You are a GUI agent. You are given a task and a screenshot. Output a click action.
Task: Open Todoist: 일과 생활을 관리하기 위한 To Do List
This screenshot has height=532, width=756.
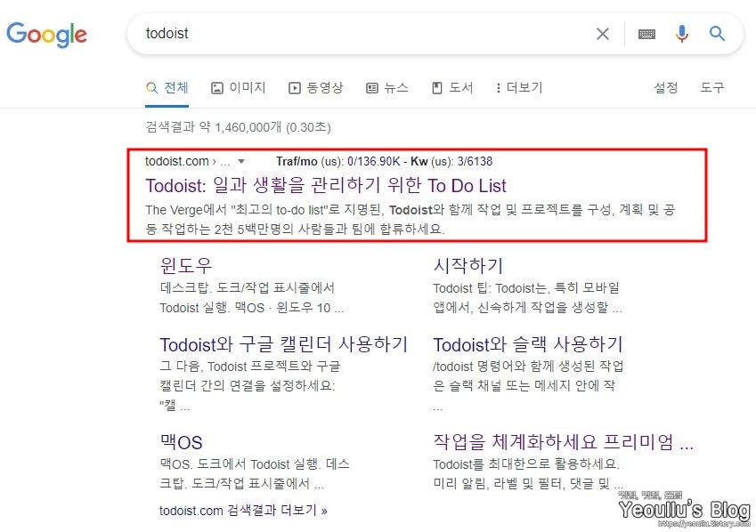coord(326,186)
